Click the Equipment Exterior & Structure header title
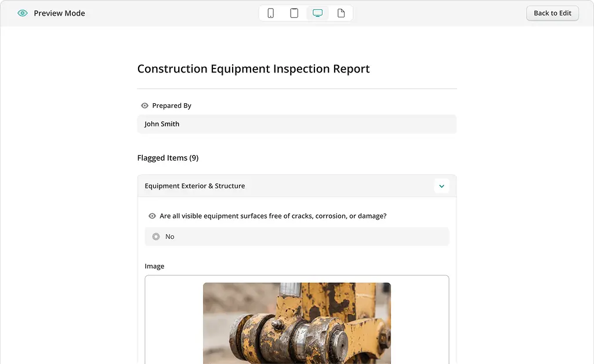 pos(195,186)
